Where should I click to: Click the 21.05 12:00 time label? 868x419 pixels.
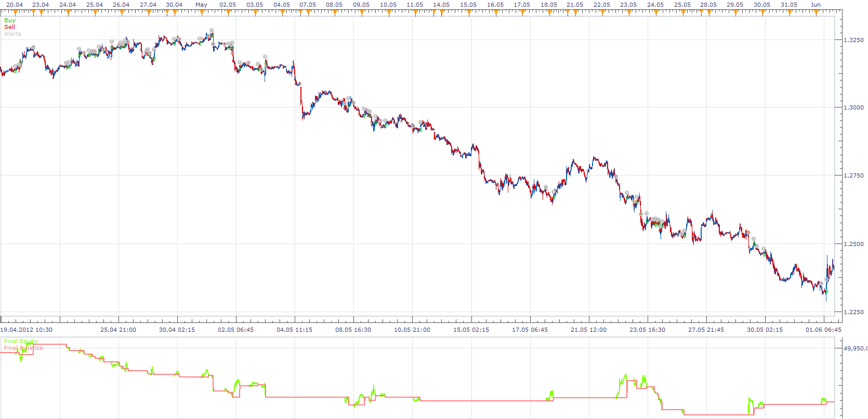588,330
